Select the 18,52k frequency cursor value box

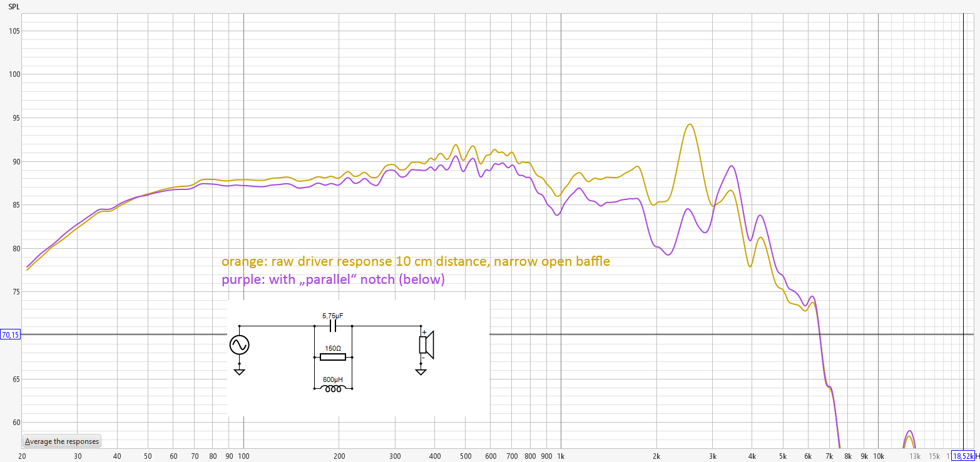(x=963, y=456)
